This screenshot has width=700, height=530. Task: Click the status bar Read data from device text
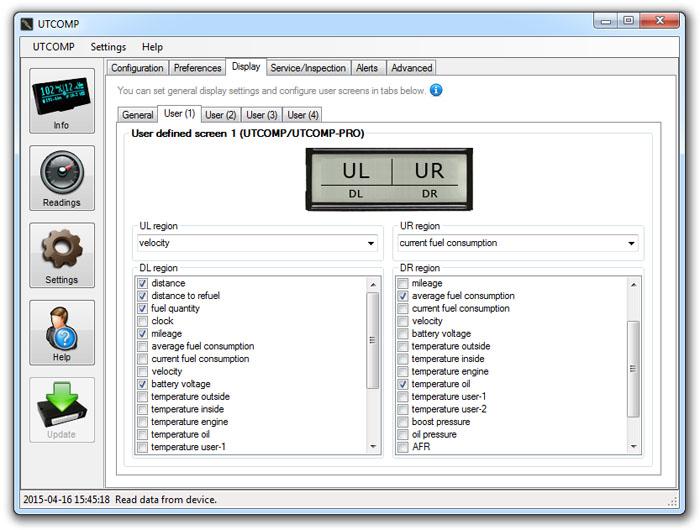tap(166, 500)
